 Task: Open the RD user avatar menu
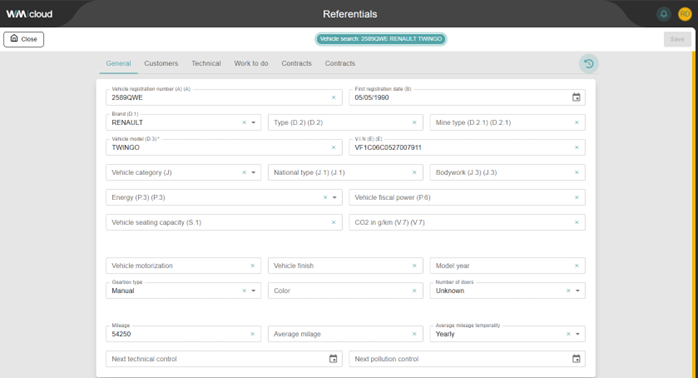tap(685, 14)
